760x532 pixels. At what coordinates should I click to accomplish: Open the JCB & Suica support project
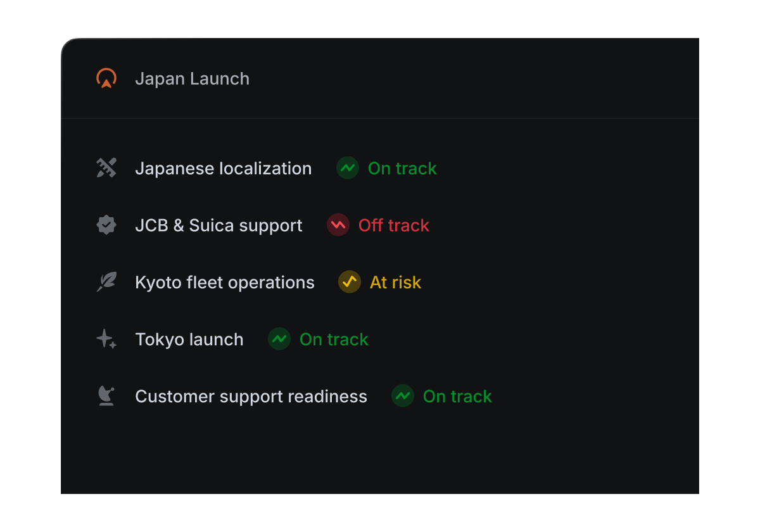tap(218, 225)
